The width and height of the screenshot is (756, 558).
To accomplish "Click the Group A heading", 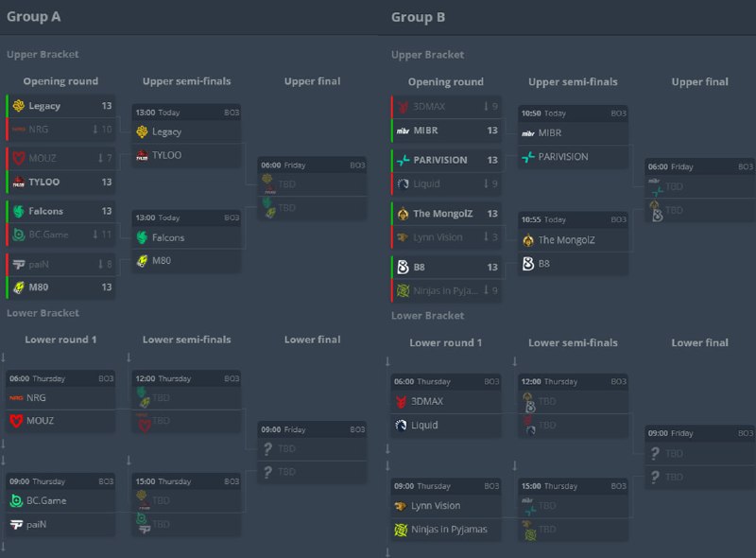I will pyautogui.click(x=33, y=16).
